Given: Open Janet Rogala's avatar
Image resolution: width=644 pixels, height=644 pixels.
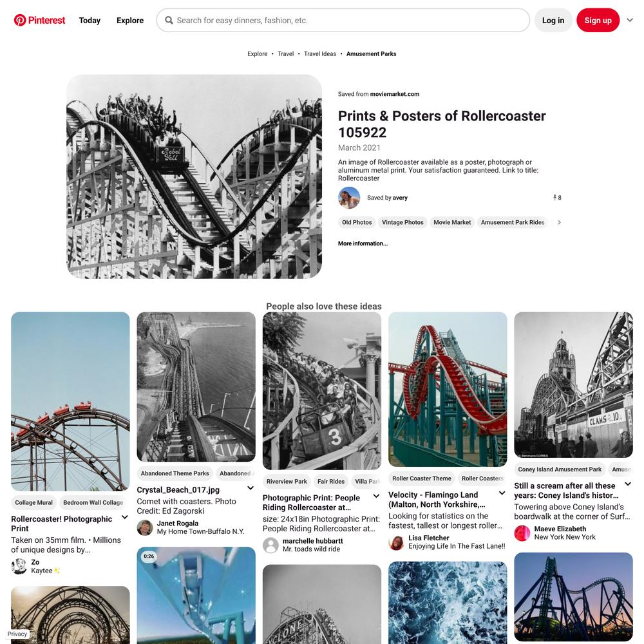Looking at the screenshot, I should [144, 527].
